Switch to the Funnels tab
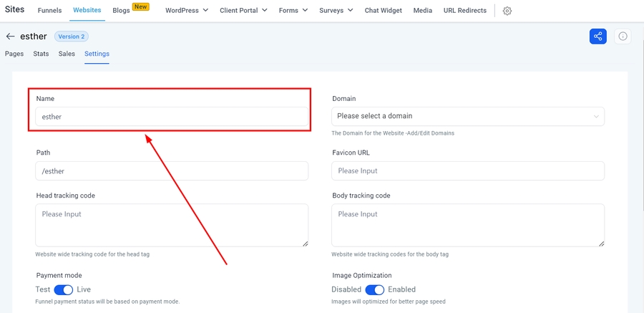 pos(49,11)
